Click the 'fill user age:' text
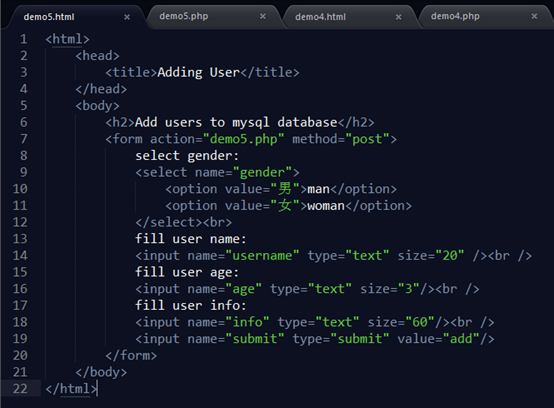Viewport: 554px width, 408px height. tap(187, 272)
